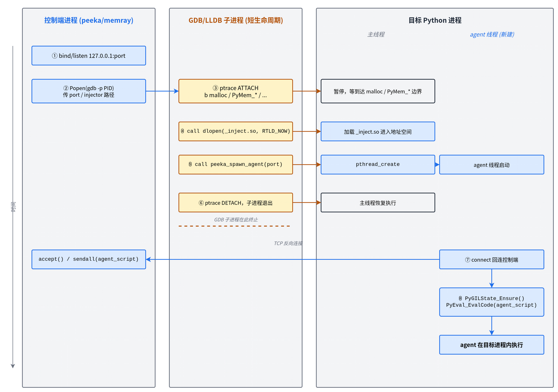Click the 控制端进程 (peeka/memray) header

(x=89, y=20)
